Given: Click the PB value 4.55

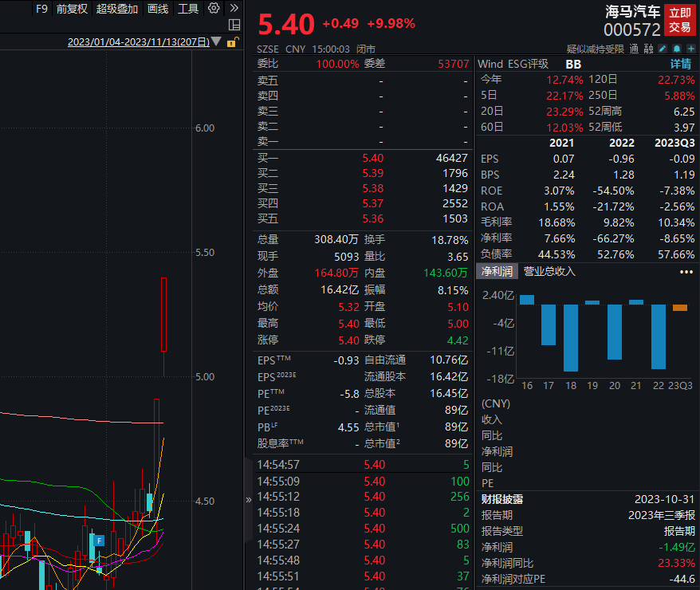Looking at the screenshot, I should pos(348,427).
